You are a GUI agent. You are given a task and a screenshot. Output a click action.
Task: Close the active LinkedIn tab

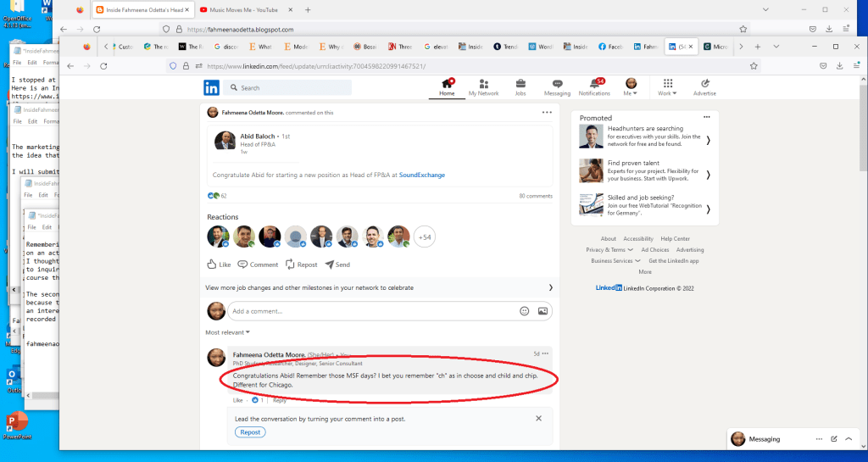click(690, 47)
